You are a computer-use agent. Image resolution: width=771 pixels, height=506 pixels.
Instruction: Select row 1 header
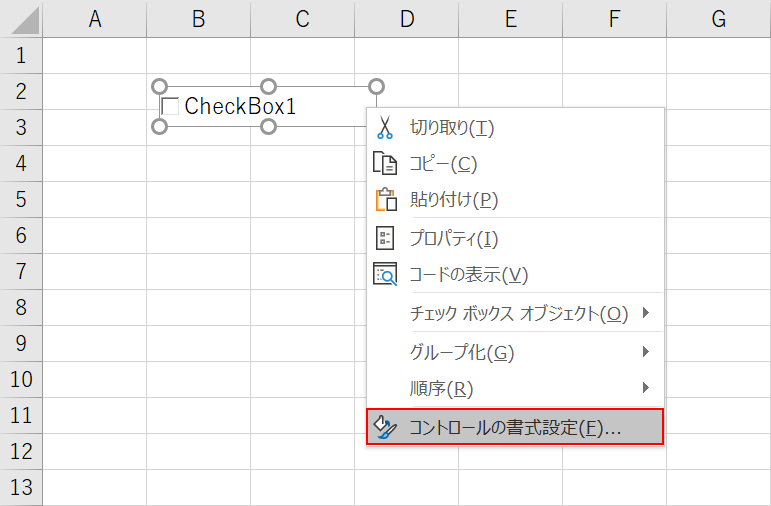(21, 56)
